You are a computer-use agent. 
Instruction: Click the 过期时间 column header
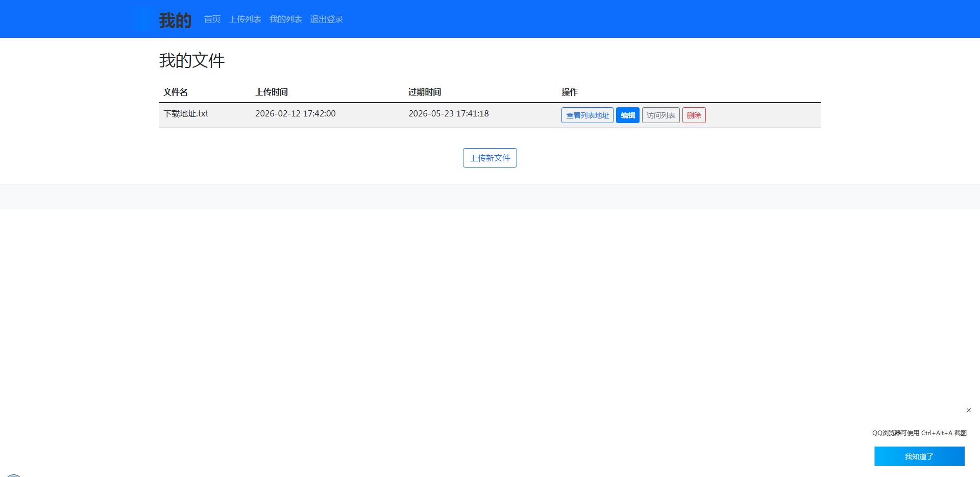tap(425, 92)
